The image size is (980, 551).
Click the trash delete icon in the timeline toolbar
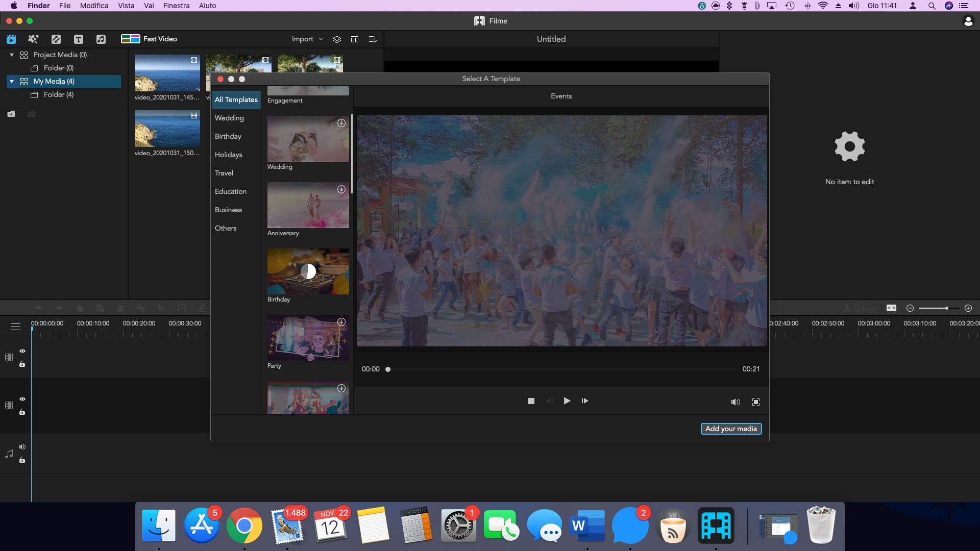[120, 308]
